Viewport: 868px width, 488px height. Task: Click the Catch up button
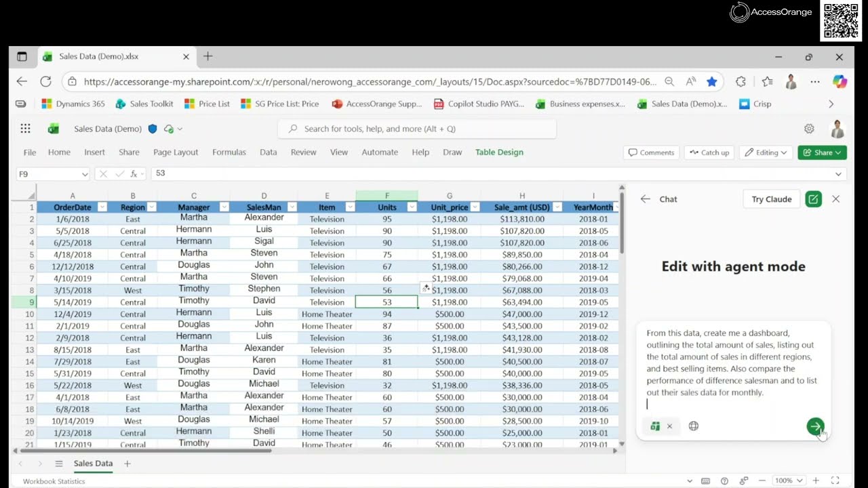[709, 152]
